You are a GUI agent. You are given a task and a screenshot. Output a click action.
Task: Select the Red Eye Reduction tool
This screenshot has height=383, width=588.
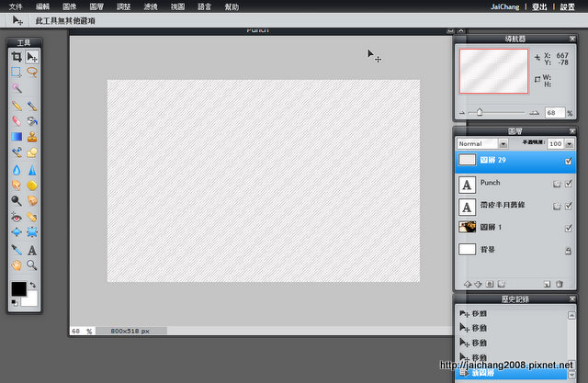(x=17, y=217)
